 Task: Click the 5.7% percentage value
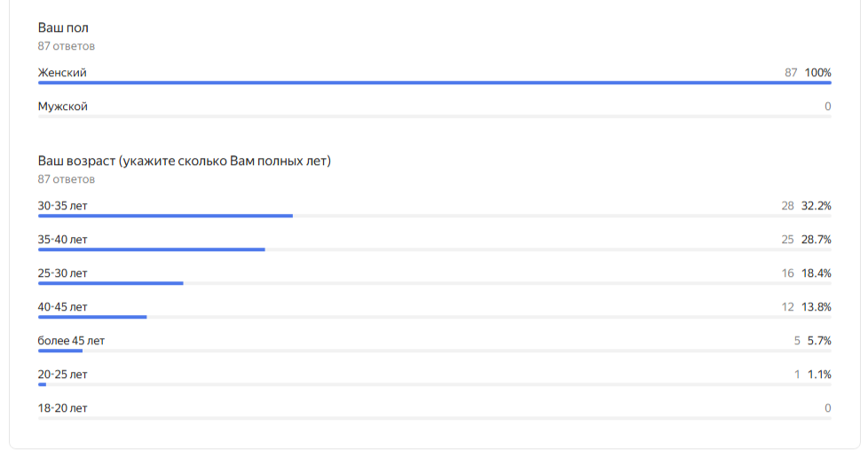pyautogui.click(x=818, y=341)
